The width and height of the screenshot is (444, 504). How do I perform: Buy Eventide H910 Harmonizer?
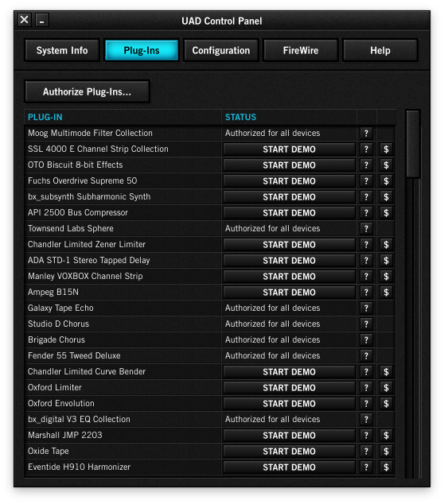point(386,467)
